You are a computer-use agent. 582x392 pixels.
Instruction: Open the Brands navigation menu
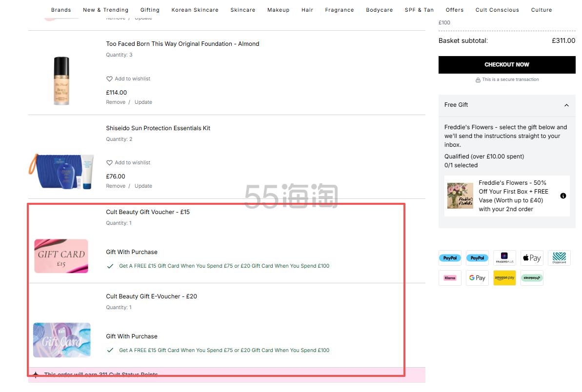pyautogui.click(x=61, y=10)
